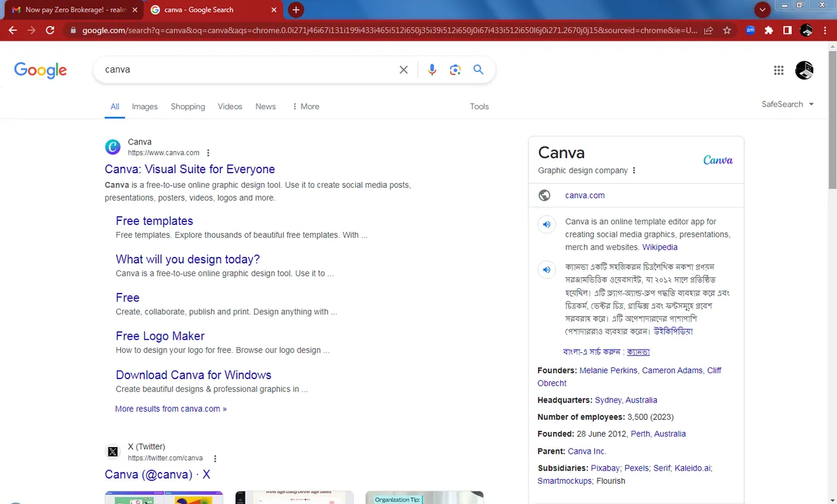This screenshot has height=504, width=837.
Task: Open more options for X (Twitter) result
Action: (215, 458)
